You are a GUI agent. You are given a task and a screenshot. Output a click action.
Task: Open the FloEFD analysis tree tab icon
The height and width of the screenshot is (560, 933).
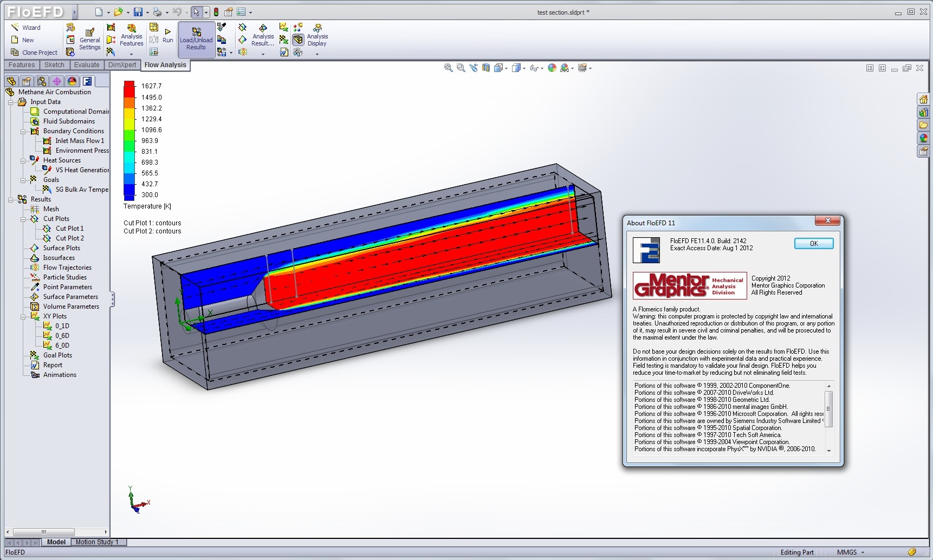tap(87, 81)
